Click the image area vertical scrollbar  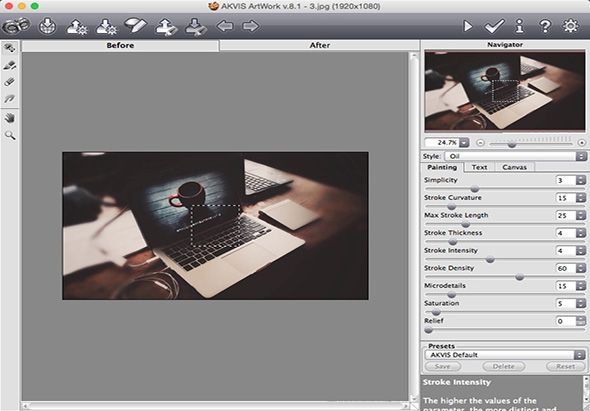point(414,227)
